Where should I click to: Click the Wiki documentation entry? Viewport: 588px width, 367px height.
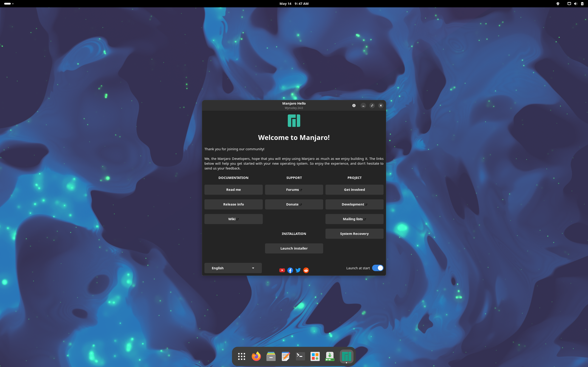point(233,219)
